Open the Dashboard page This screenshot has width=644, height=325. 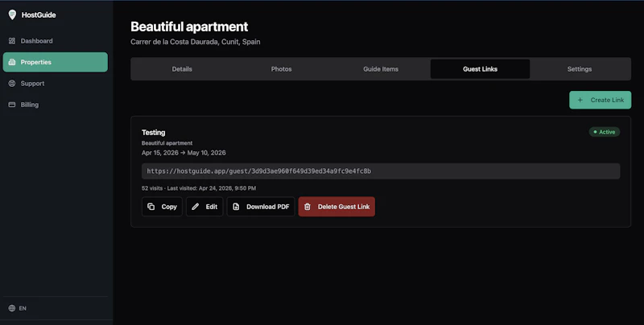pyautogui.click(x=56, y=41)
